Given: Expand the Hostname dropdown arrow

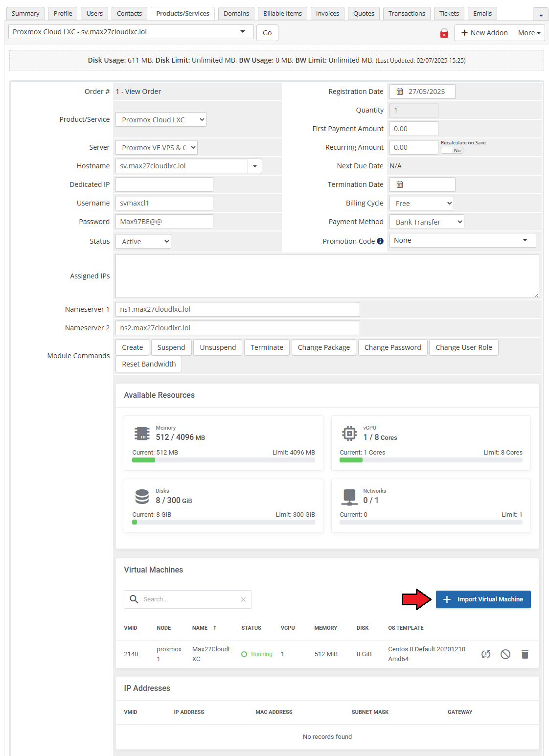Looking at the screenshot, I should pyautogui.click(x=255, y=166).
